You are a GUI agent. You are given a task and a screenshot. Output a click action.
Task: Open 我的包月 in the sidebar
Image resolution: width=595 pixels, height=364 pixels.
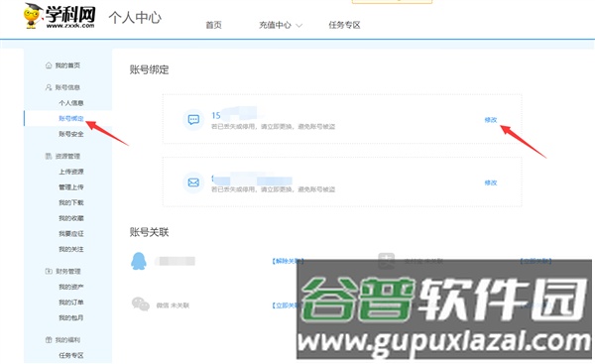point(71,317)
